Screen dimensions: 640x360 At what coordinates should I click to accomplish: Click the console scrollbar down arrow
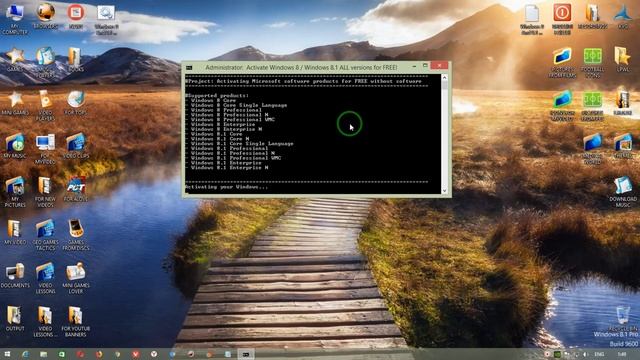coord(444,191)
